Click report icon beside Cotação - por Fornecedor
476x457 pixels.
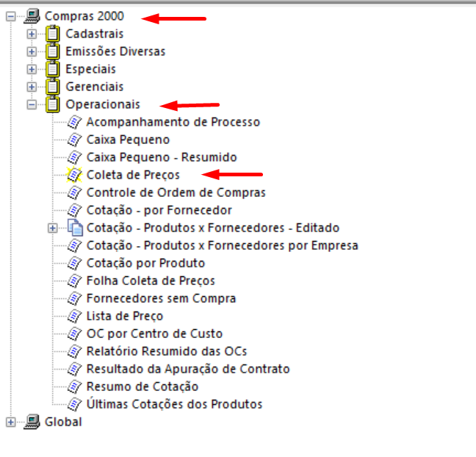point(74,210)
